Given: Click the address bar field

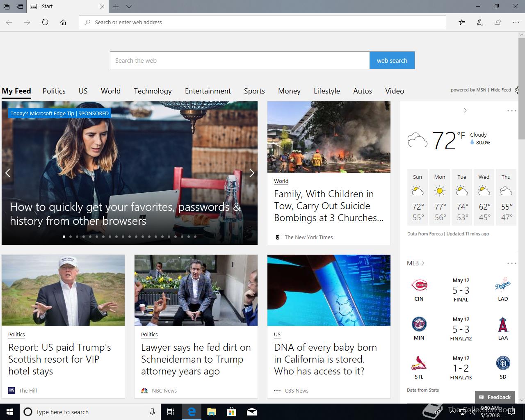Looking at the screenshot, I should [262, 22].
